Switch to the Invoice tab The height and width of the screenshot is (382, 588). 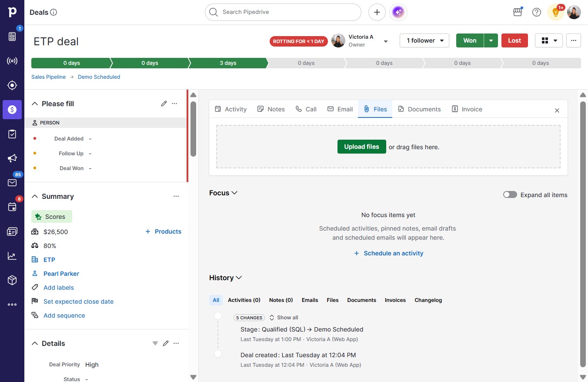pos(467,109)
